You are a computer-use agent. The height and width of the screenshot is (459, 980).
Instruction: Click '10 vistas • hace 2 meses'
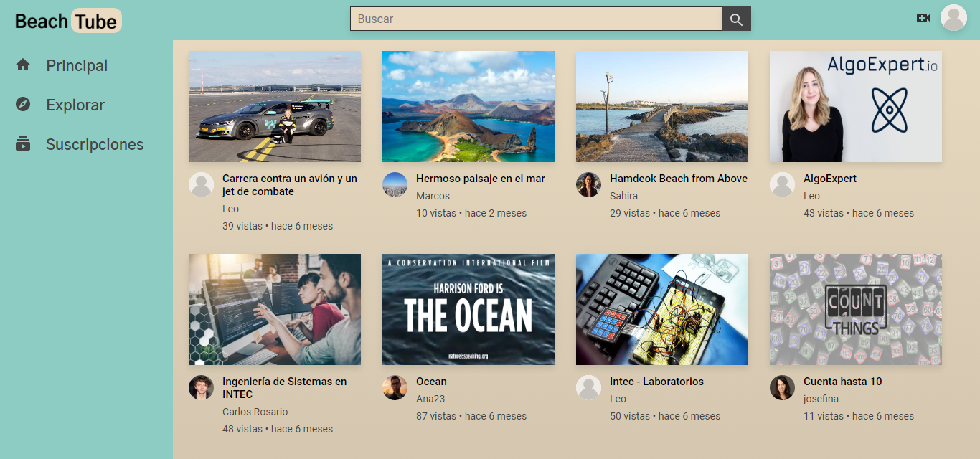(471, 213)
